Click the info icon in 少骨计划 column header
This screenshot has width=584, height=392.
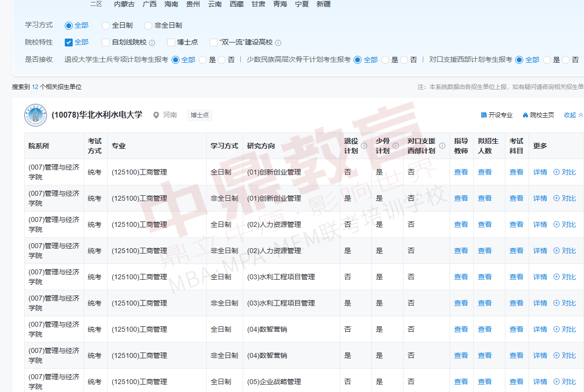coord(396,146)
